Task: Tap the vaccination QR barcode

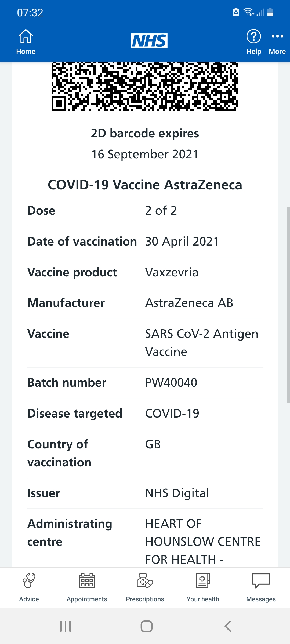Action: [145, 86]
